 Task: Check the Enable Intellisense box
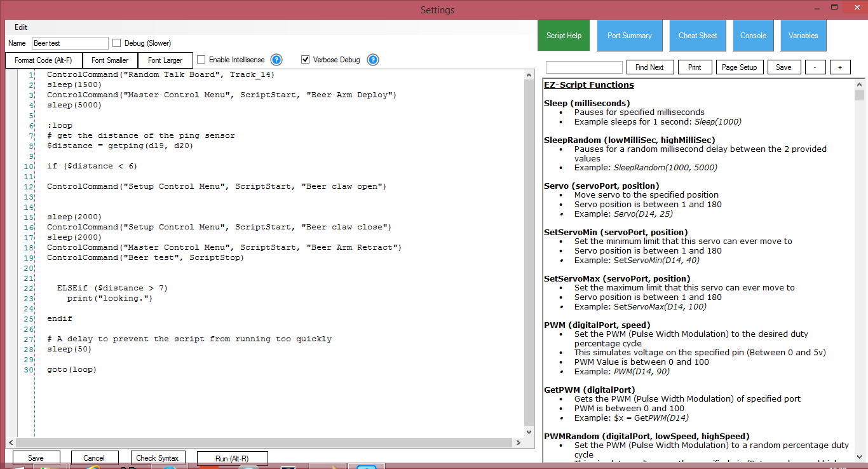[201, 59]
